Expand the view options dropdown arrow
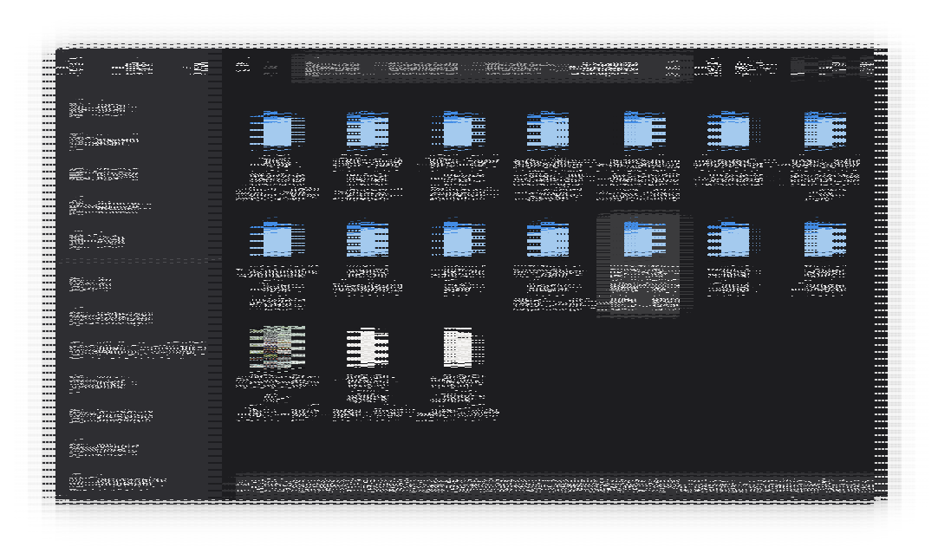The image size is (938, 560). click(x=768, y=67)
